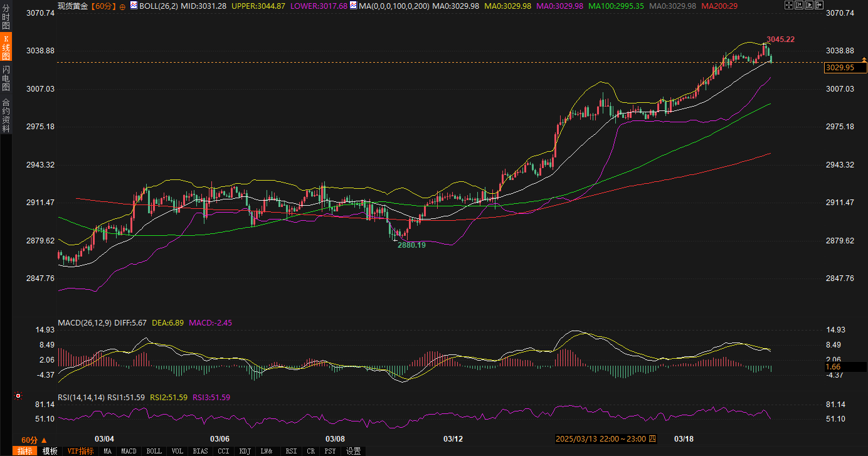Select the VOL indicator button

tap(177, 451)
